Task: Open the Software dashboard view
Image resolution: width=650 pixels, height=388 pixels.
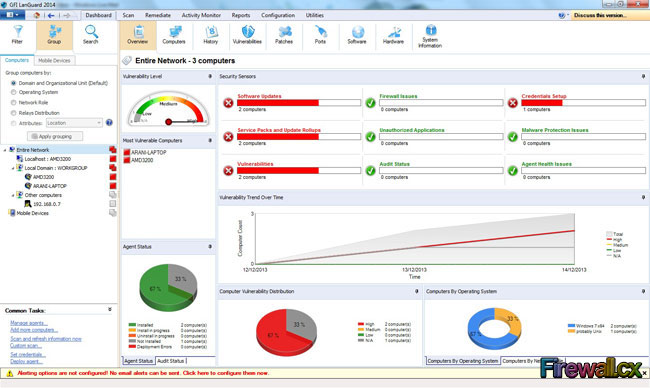Action: point(357,35)
